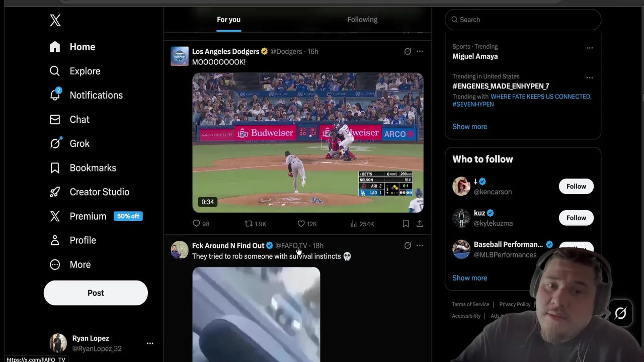Click the Profile person icon
The height and width of the screenshot is (362, 644).
(55, 240)
